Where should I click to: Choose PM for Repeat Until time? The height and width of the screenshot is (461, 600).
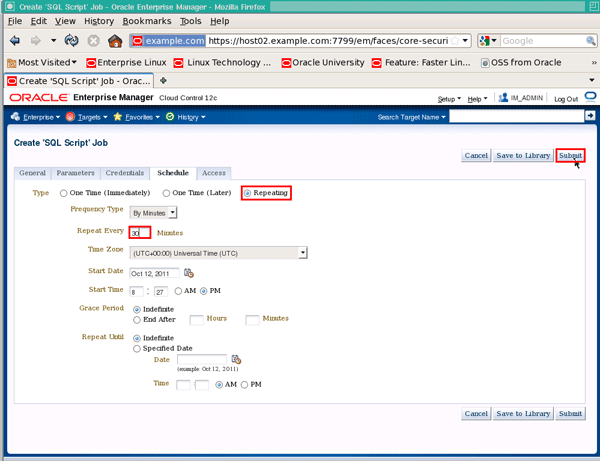[244, 385]
